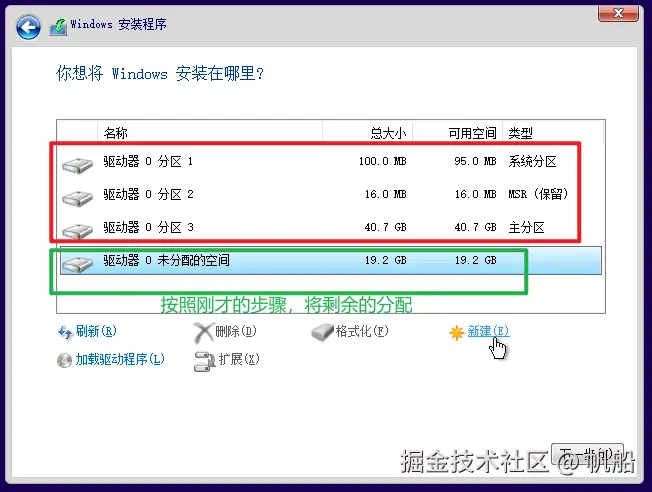Click the disc icon next to 加载驱动程序
The height and width of the screenshot is (492, 652).
click(x=64, y=360)
